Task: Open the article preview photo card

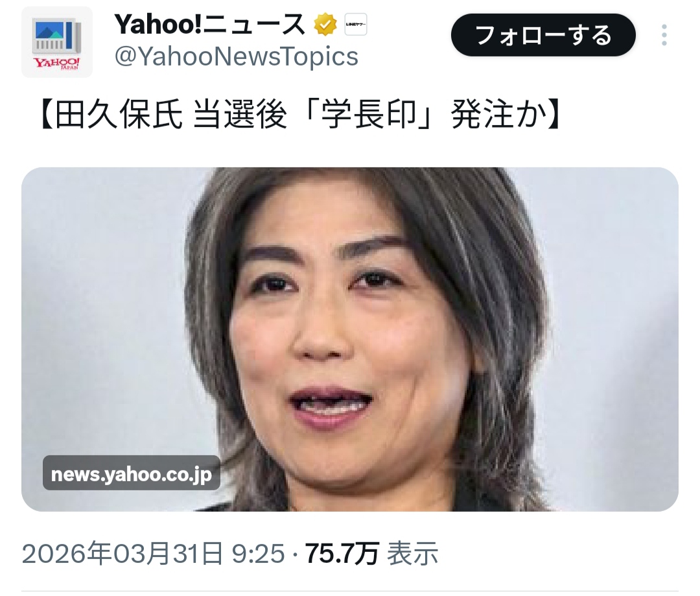Action: click(x=350, y=339)
